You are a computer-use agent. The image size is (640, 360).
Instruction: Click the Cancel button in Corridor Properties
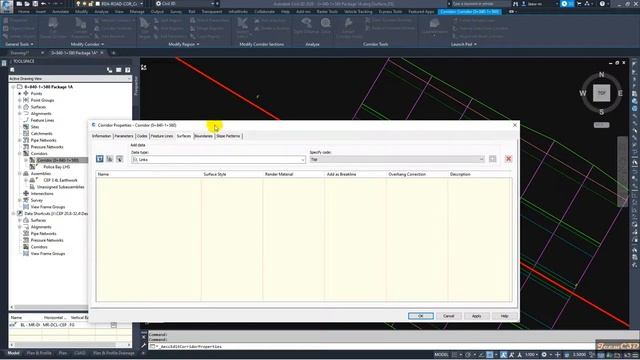point(449,316)
